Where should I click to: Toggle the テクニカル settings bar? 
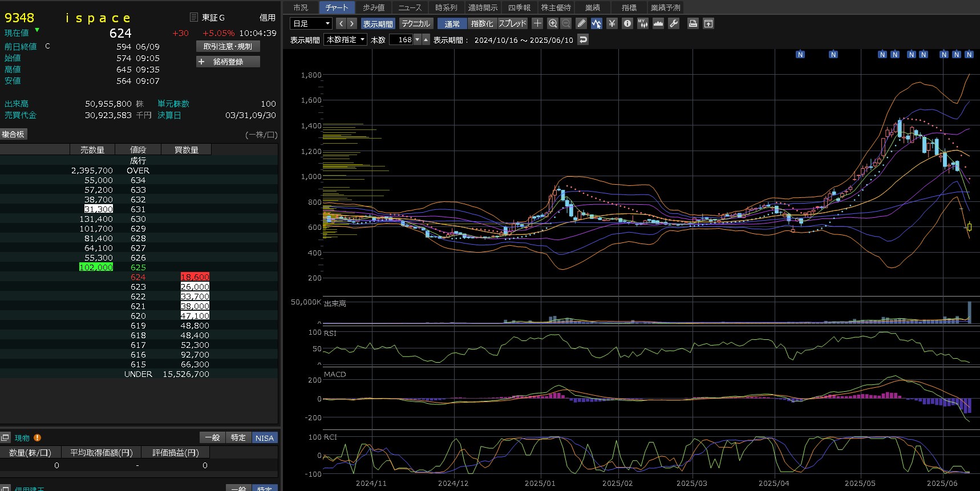coord(416,23)
